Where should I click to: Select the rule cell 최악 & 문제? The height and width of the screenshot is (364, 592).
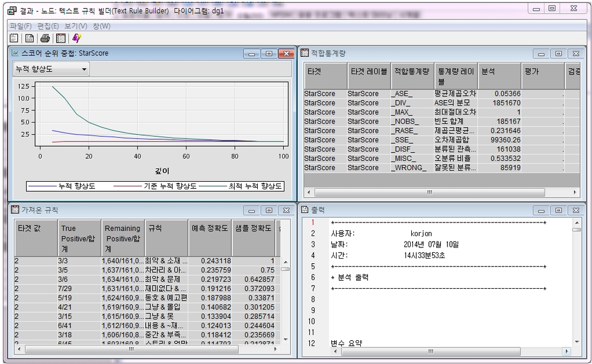(166, 279)
